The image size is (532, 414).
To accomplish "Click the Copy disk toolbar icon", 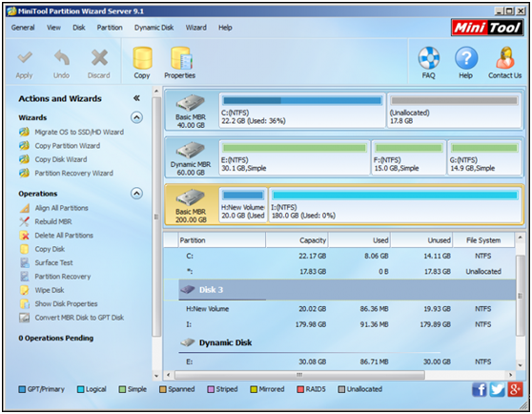I will coord(142,58).
